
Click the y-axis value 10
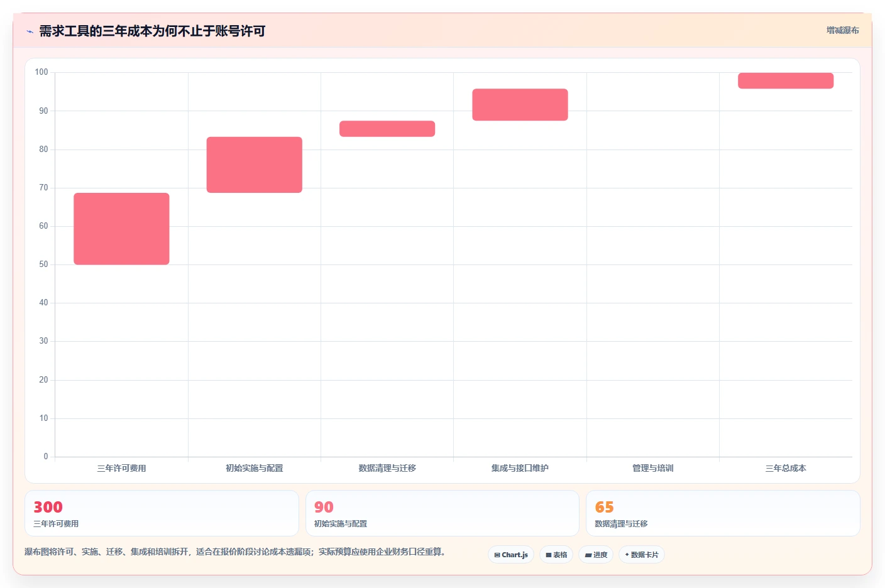43,418
